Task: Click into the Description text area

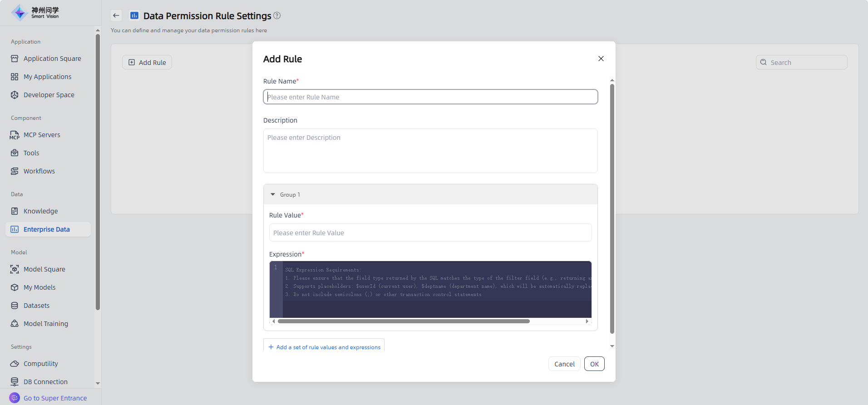Action: (x=430, y=151)
